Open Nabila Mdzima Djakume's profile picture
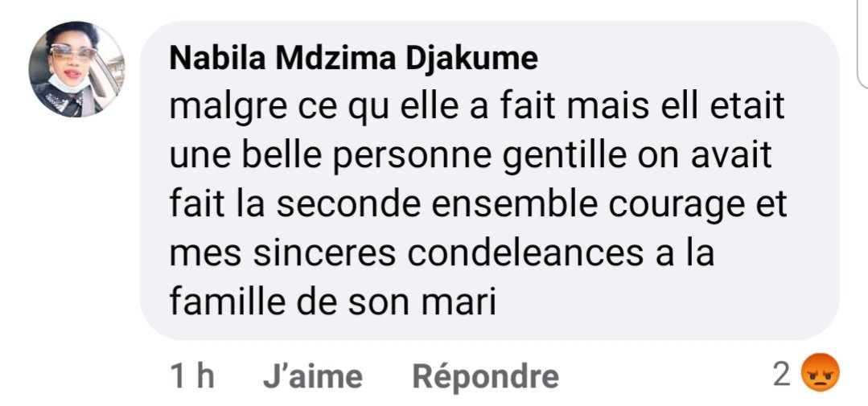This screenshot has width=868, height=406. pyautogui.click(x=76, y=69)
